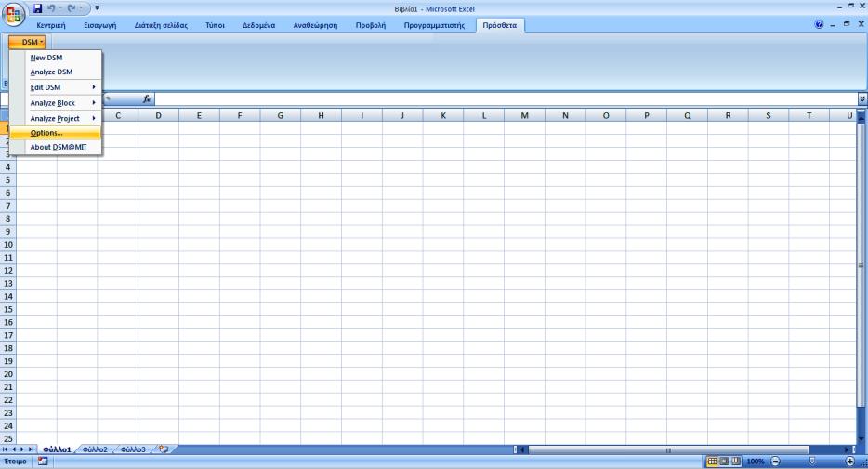Open the Undo history dropdown arrow

pyautogui.click(x=59, y=8)
